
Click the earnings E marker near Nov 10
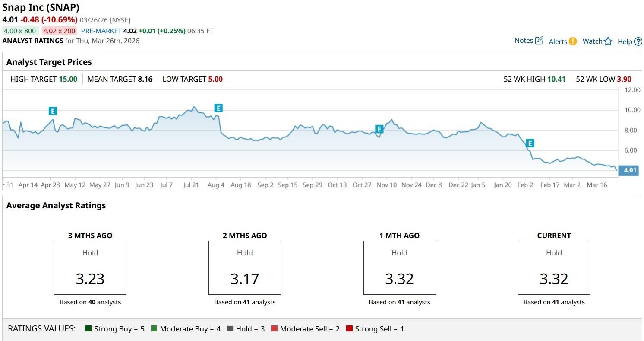tap(379, 129)
